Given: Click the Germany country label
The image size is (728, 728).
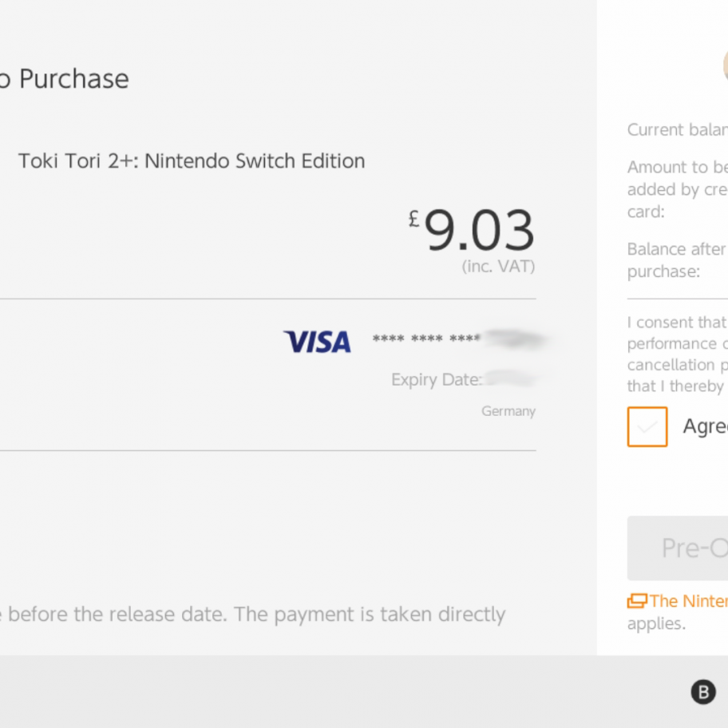Looking at the screenshot, I should (508, 411).
